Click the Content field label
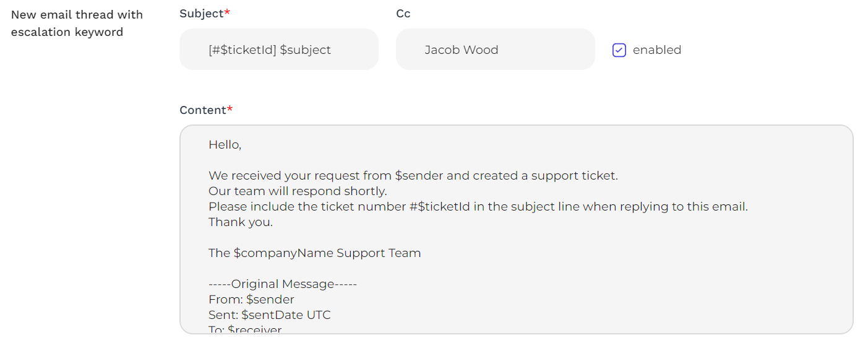 coord(204,110)
